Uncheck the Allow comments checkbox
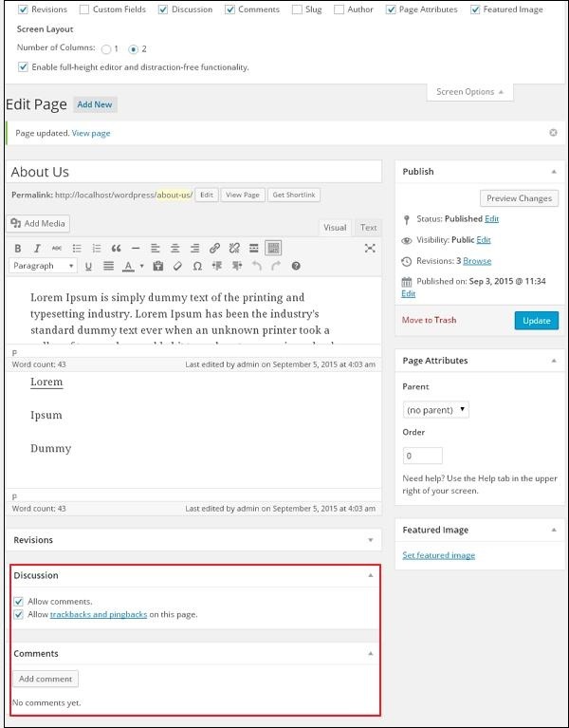 click(19, 602)
